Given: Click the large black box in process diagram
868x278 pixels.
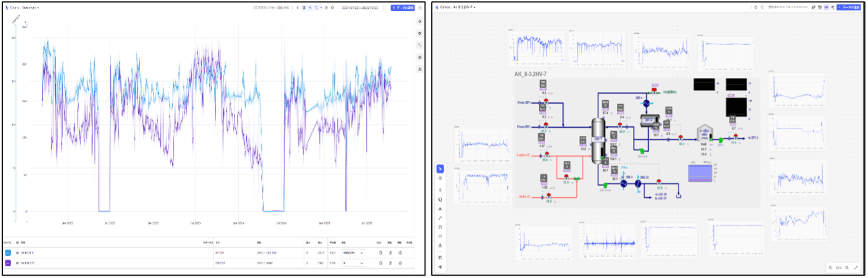Looking at the screenshot, I should pyautogui.click(x=736, y=107).
